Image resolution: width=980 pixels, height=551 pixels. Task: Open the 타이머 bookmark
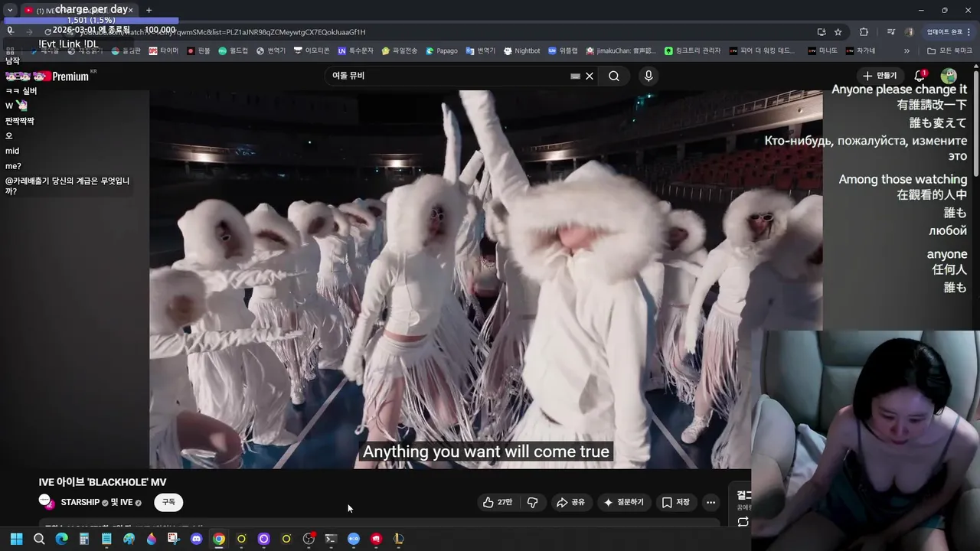[163, 51]
